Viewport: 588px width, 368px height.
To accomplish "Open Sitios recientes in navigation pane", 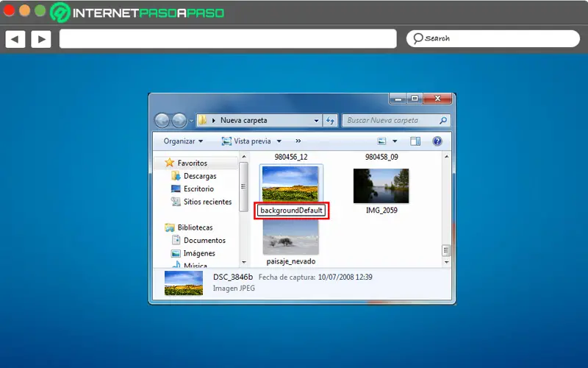I will coord(208,202).
